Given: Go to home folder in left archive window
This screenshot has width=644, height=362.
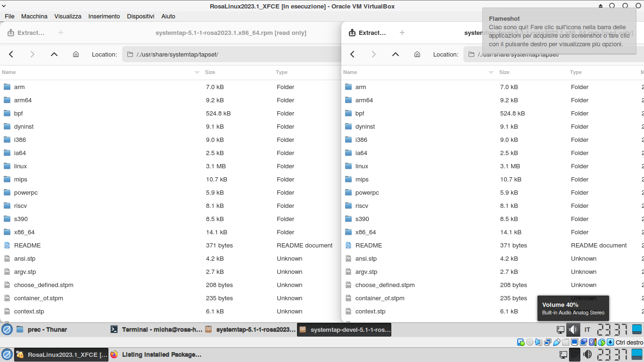Looking at the screenshot, I should (x=76, y=54).
